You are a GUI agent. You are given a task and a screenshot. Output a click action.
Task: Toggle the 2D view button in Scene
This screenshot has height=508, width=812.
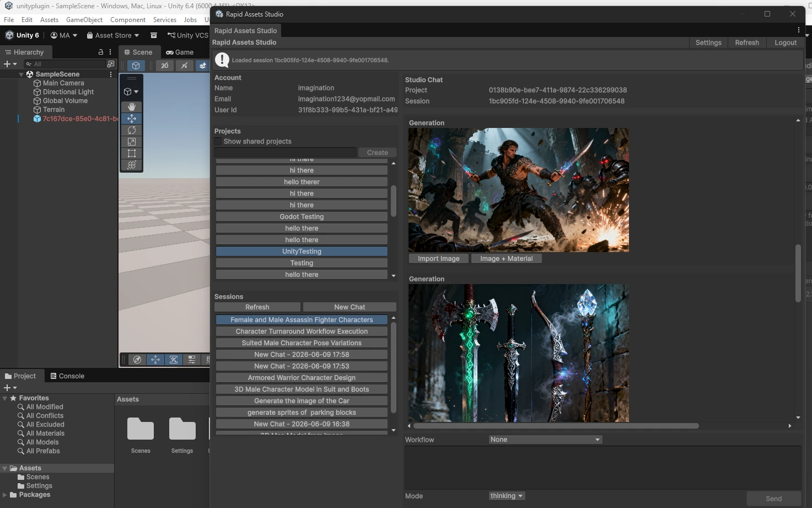[164, 66]
